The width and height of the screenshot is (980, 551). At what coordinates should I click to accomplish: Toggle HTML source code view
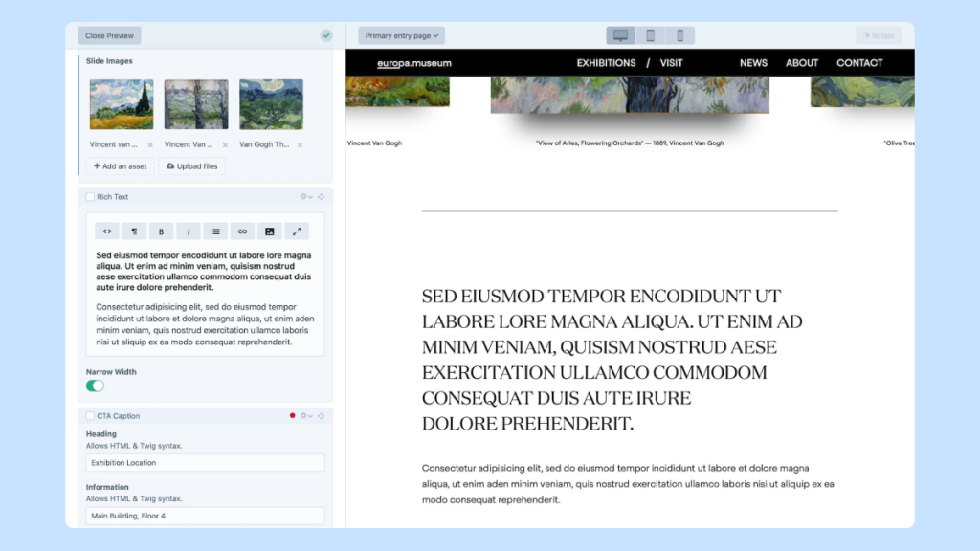pyautogui.click(x=107, y=231)
